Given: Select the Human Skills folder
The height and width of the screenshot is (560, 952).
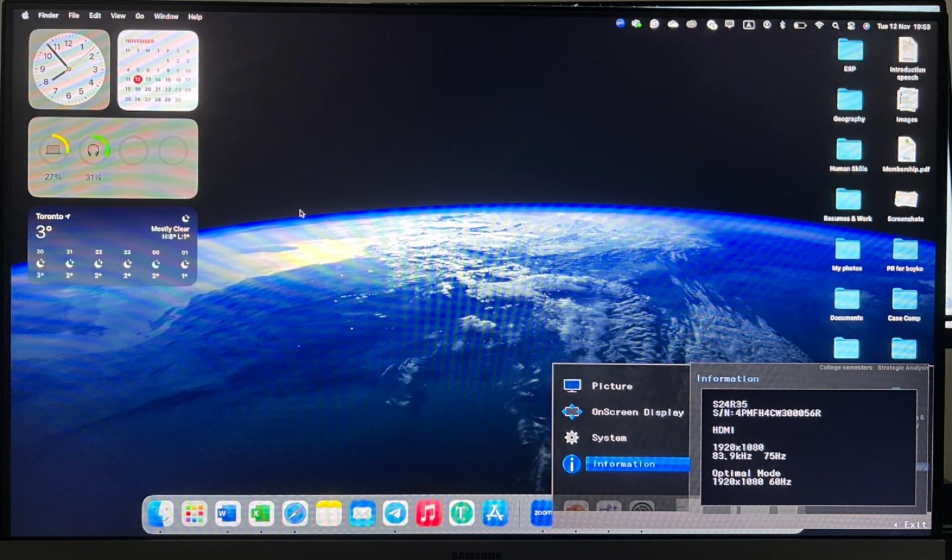Looking at the screenshot, I should [849, 155].
